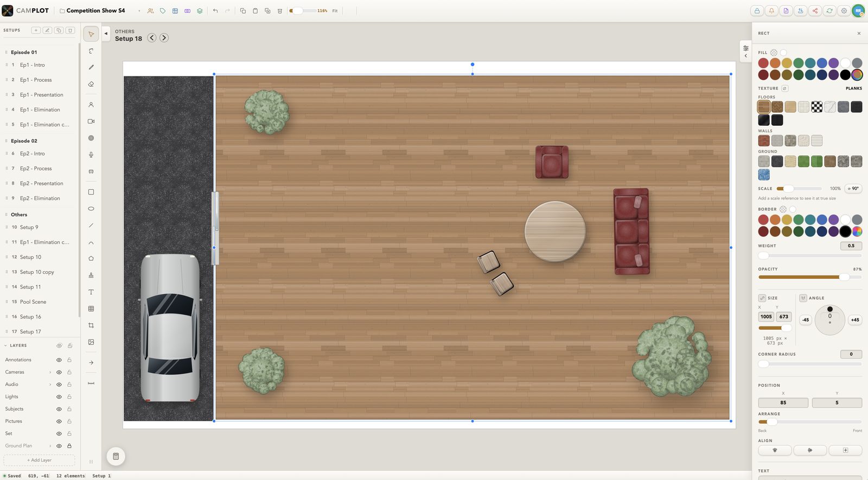868x480 pixels.
Task: Open the notifications bell
Action: [771, 11]
